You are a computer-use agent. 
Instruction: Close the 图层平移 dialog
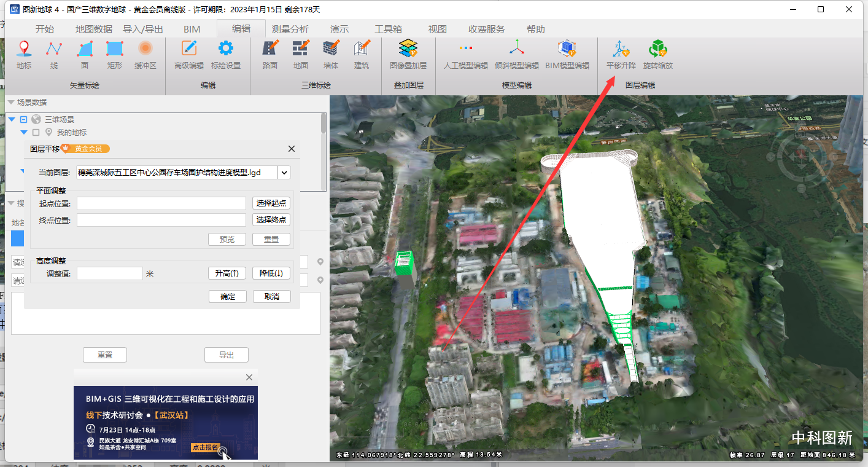click(x=292, y=149)
